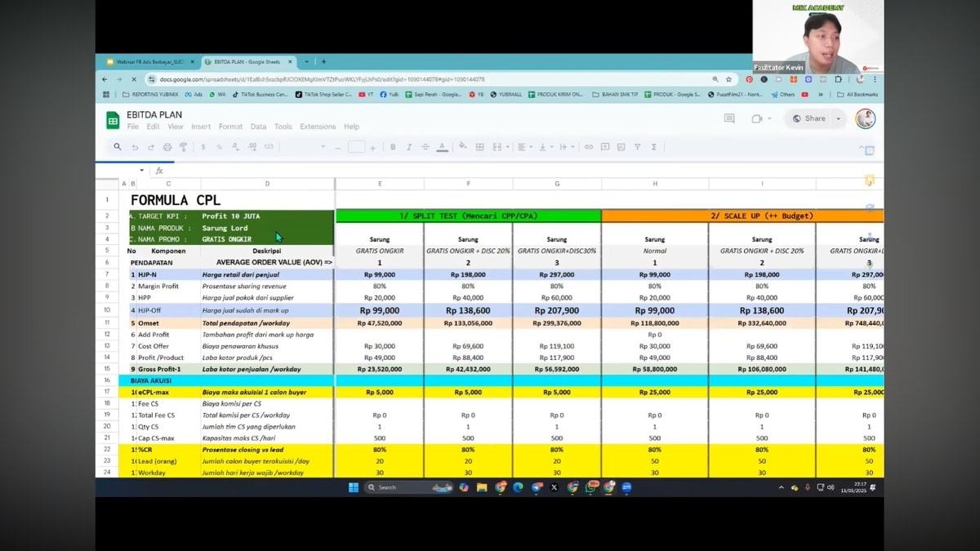Apply bold formatting
Screen dimensions: 980x551
pos(393,147)
